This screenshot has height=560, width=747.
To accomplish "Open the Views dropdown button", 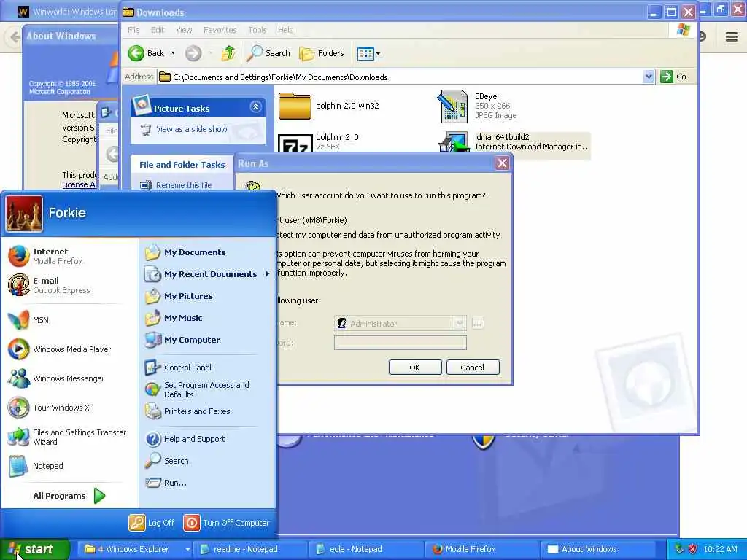I will [x=368, y=53].
